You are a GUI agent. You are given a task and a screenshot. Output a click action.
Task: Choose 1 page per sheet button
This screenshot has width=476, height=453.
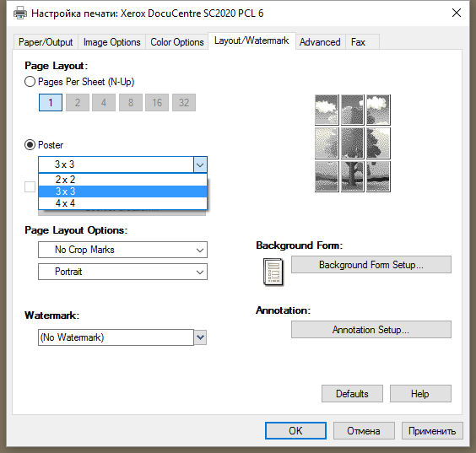point(51,103)
